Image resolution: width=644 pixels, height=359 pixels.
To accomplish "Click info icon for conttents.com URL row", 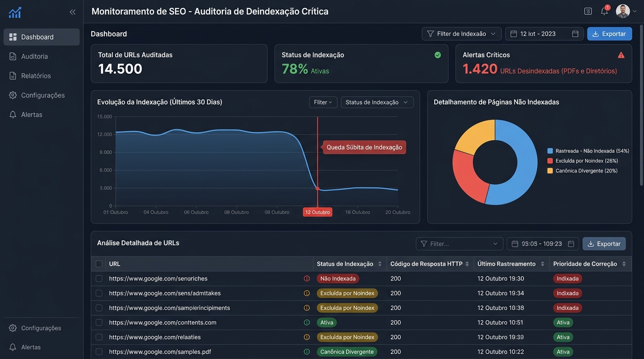I will [x=307, y=323].
